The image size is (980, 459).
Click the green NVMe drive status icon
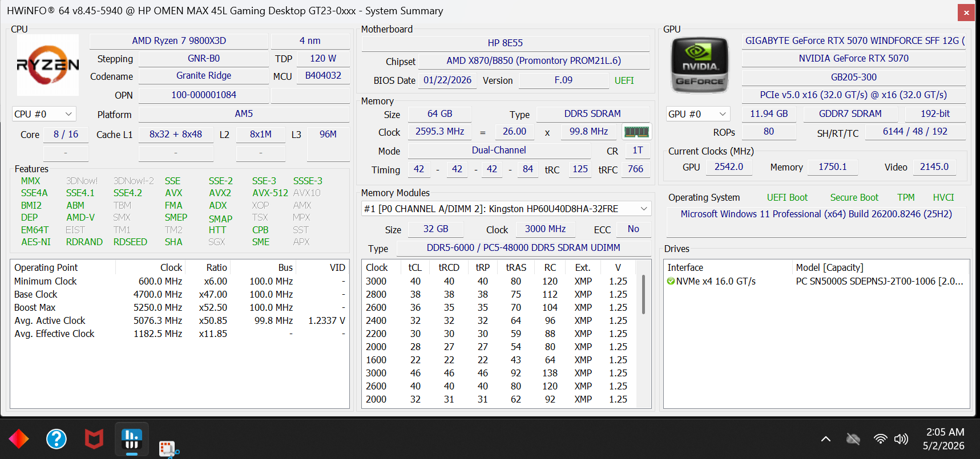tap(671, 281)
